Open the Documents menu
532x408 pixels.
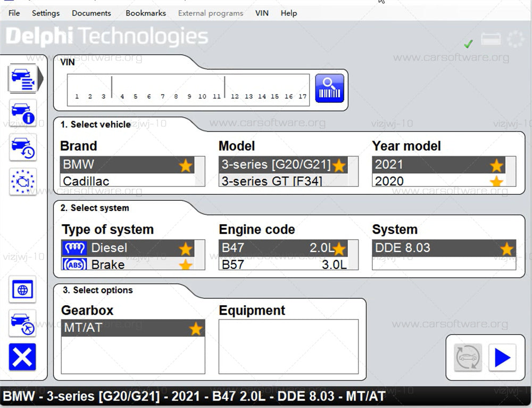pos(92,13)
